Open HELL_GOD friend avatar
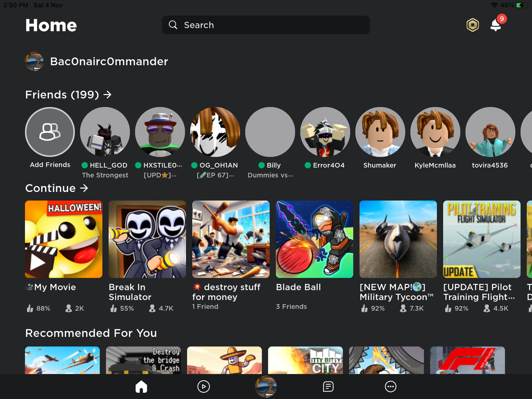This screenshot has height=399, width=532. tap(105, 132)
